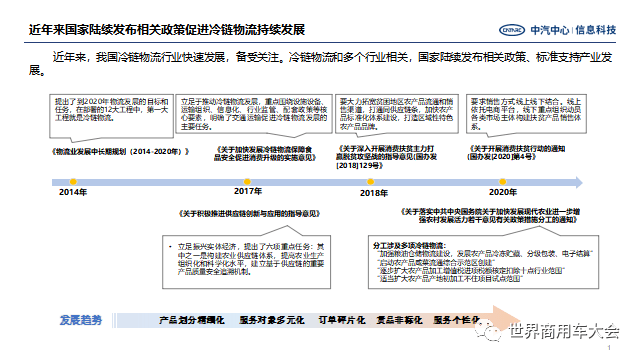Click callout box "提出了到2020年物流发展的目标和任务"

[111, 116]
